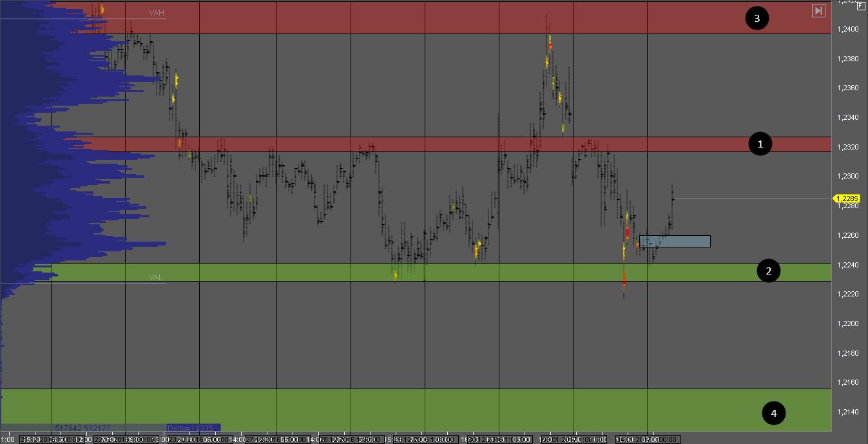Click the black circle marker numbered 1
This screenshot has height=444, width=868.
pyautogui.click(x=760, y=144)
